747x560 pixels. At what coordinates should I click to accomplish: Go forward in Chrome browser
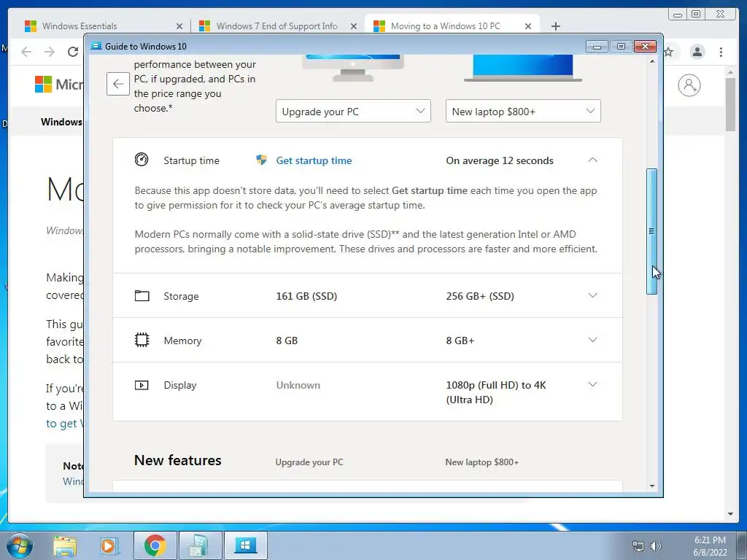50,52
